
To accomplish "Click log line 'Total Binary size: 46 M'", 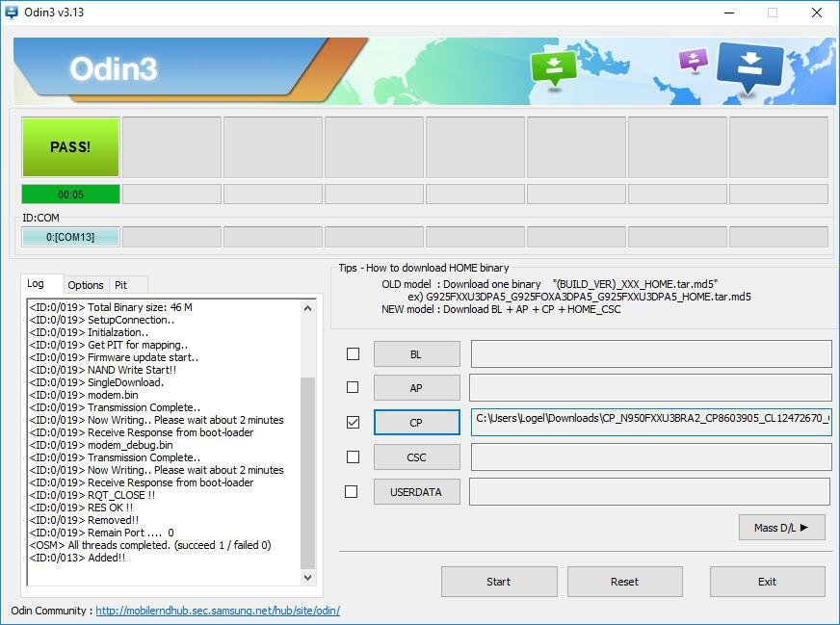I will pos(111,307).
